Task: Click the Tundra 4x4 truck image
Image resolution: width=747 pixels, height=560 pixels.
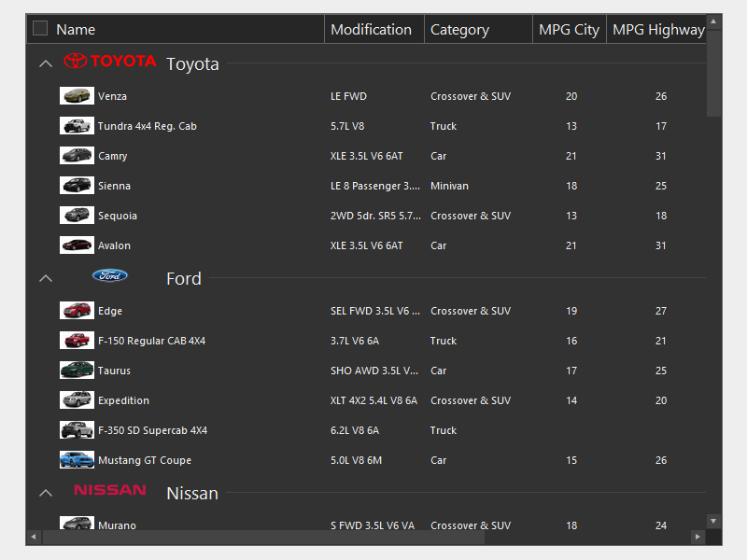Action: [77, 126]
